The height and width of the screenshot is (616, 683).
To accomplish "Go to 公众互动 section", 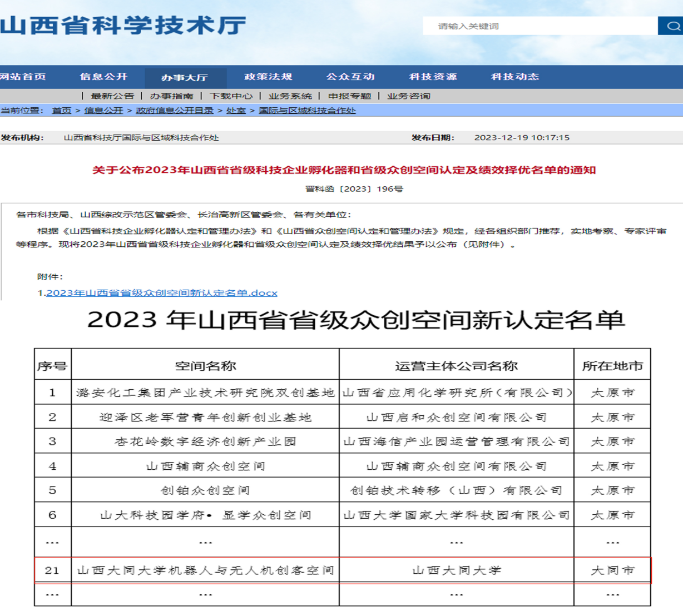I will [350, 77].
